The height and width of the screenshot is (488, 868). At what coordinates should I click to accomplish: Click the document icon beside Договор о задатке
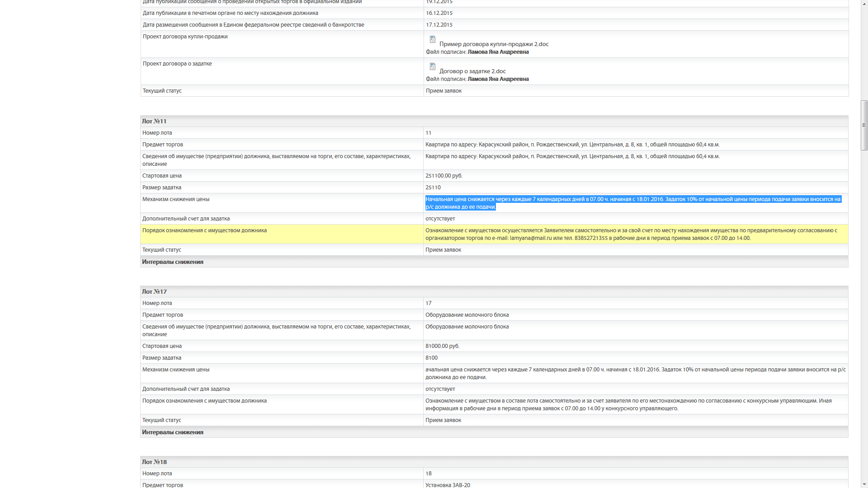[x=432, y=66]
